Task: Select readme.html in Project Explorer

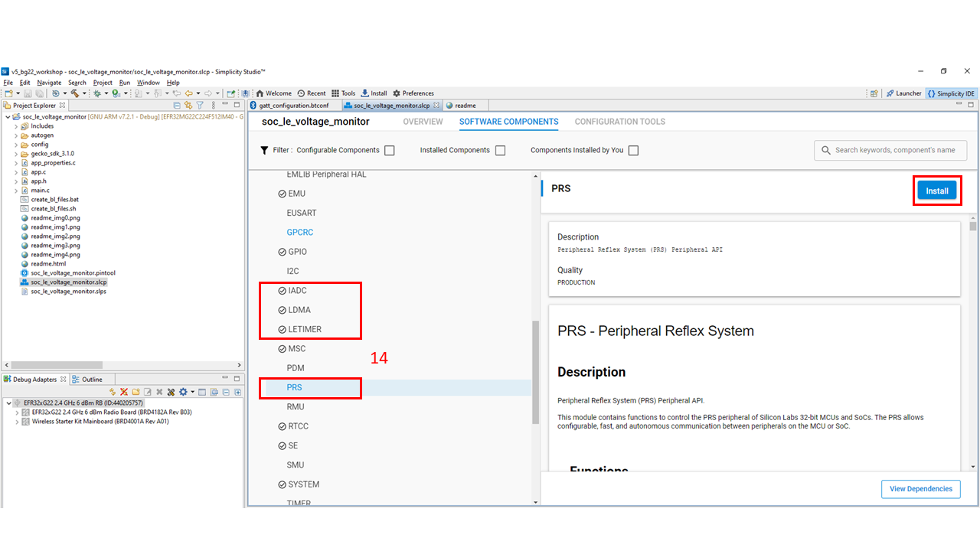Action: pyautogui.click(x=47, y=264)
